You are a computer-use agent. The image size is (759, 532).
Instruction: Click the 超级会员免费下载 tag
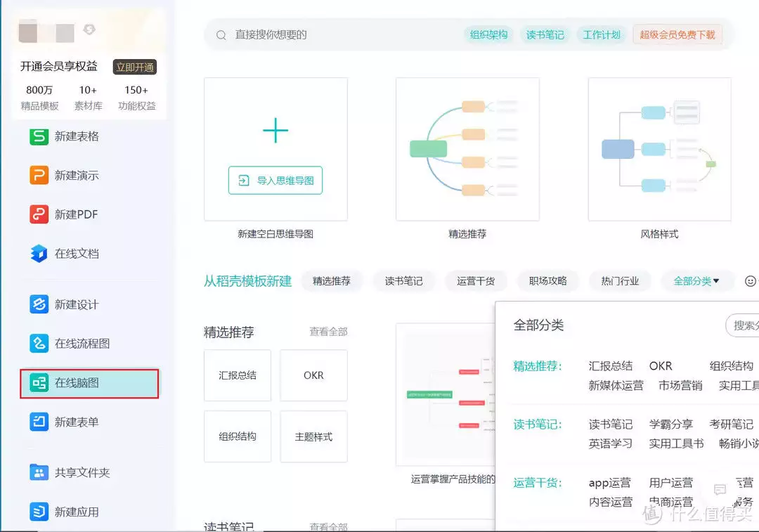point(677,34)
